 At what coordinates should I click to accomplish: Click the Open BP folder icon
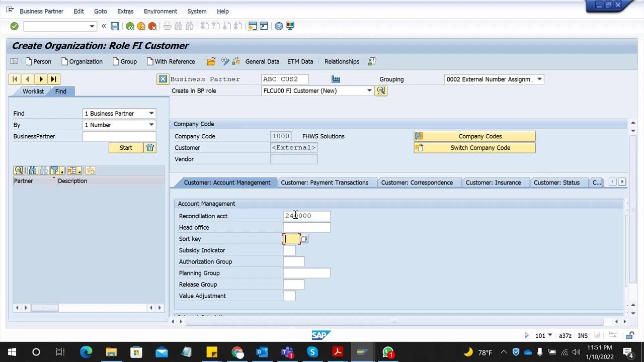pyautogui.click(x=211, y=61)
